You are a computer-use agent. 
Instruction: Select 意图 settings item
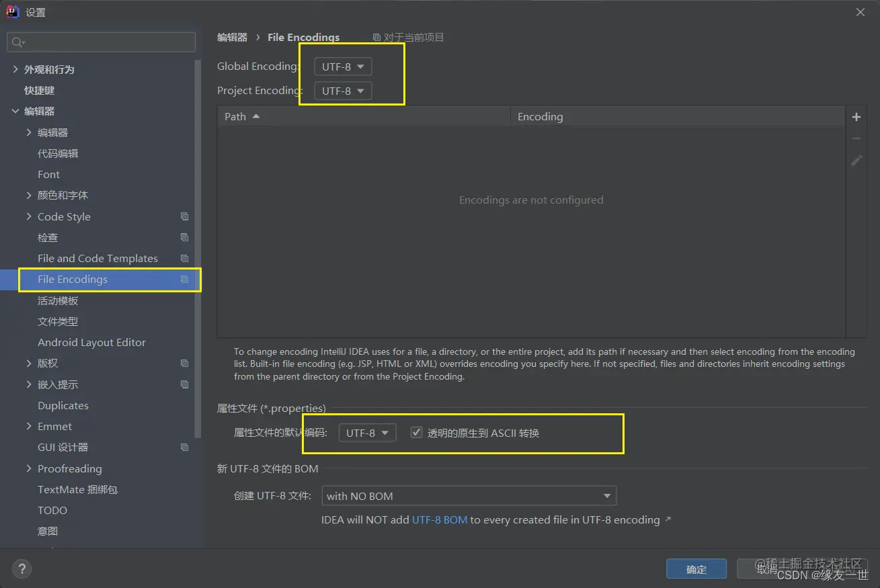pyautogui.click(x=48, y=531)
